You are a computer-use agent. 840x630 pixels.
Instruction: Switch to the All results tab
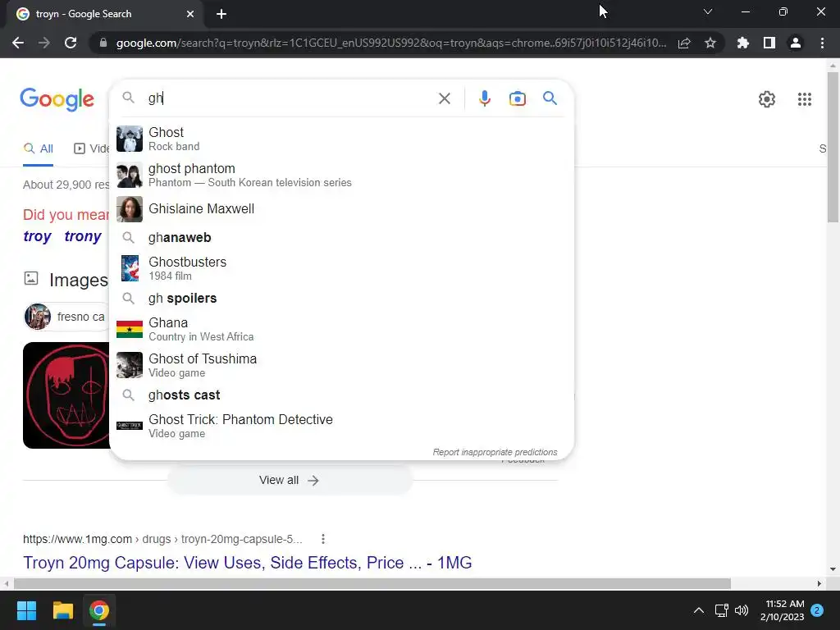(38, 149)
